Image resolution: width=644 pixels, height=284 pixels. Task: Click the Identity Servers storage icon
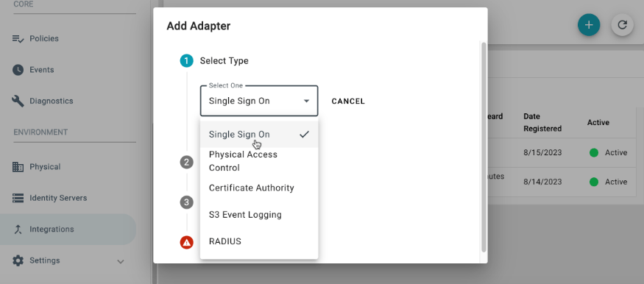point(18,198)
